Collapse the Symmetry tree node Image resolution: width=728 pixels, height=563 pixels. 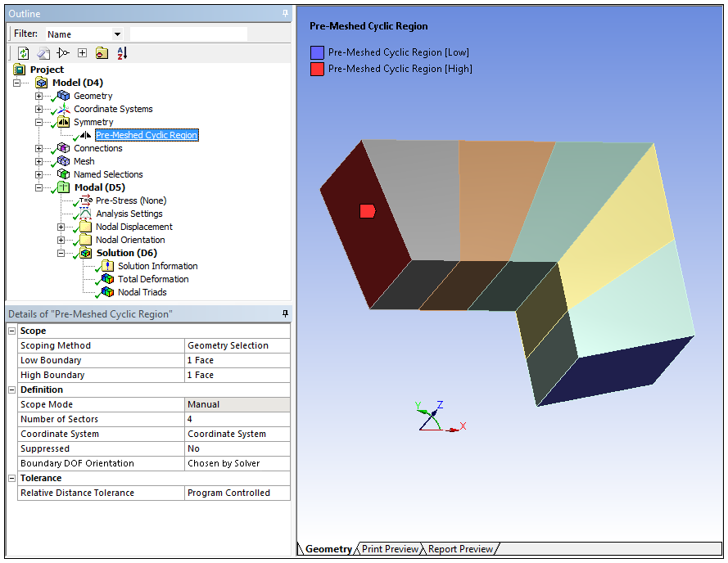pos(38,122)
